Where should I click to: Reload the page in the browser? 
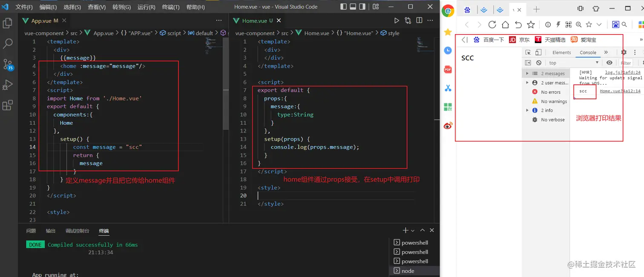[492, 25]
